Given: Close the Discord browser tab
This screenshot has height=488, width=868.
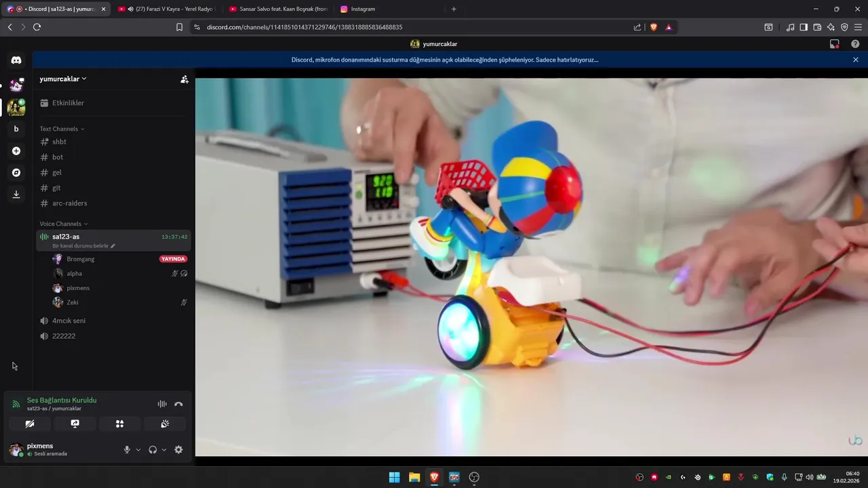Looking at the screenshot, I should [x=103, y=9].
